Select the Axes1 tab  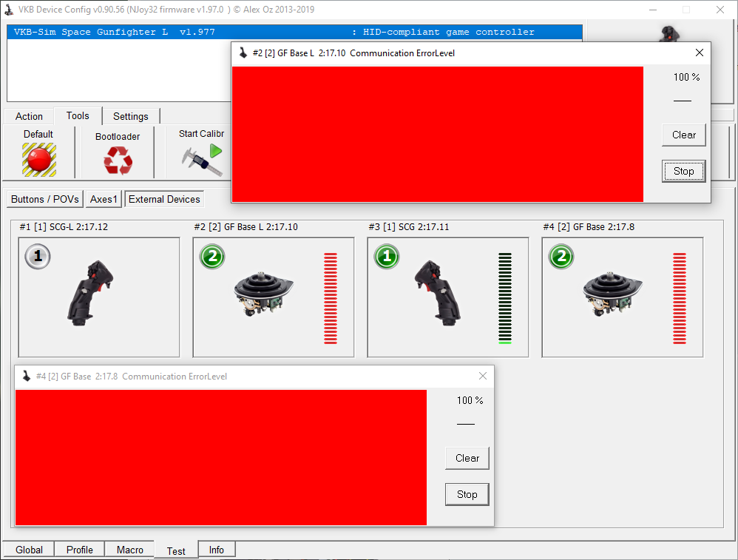click(x=104, y=199)
